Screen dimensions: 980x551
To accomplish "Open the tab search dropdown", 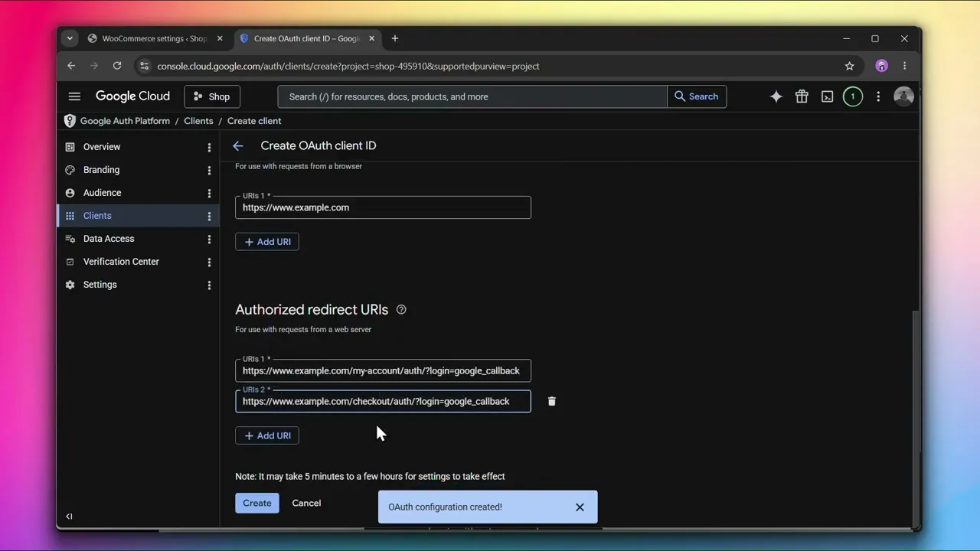I will pos(70,38).
